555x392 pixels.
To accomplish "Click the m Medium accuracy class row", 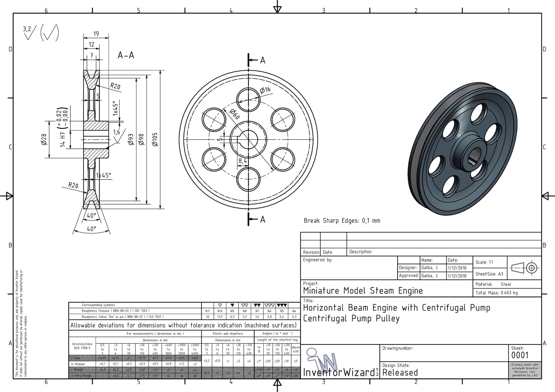I will point(78,364).
